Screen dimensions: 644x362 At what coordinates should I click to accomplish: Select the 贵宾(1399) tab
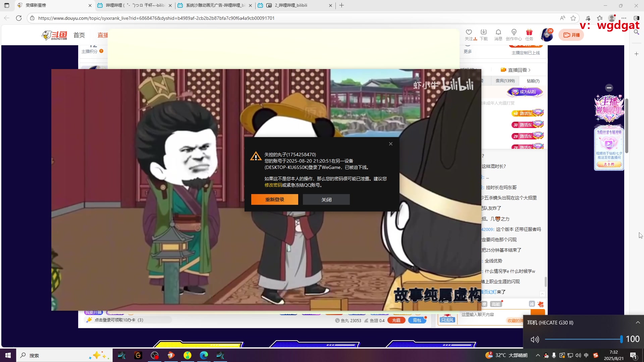pyautogui.click(x=505, y=81)
